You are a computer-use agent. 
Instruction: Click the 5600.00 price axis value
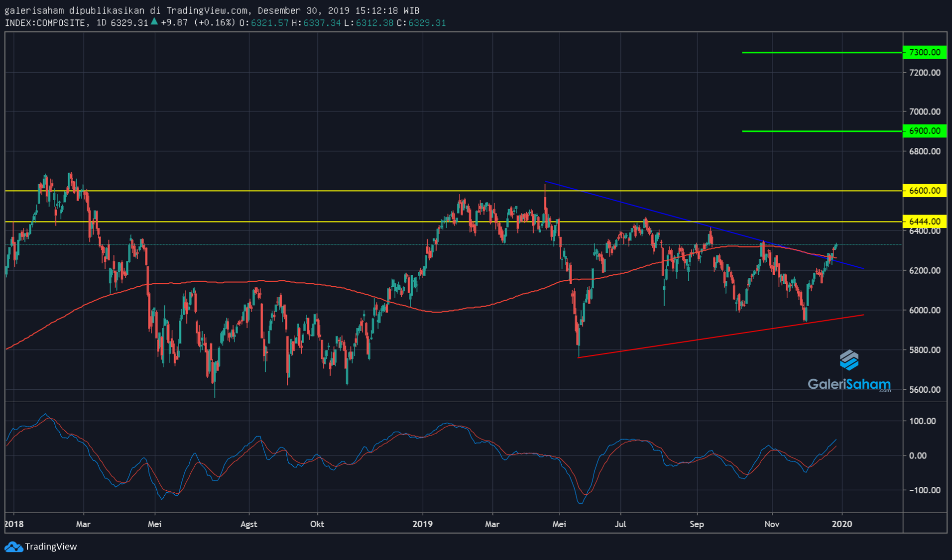point(925,390)
